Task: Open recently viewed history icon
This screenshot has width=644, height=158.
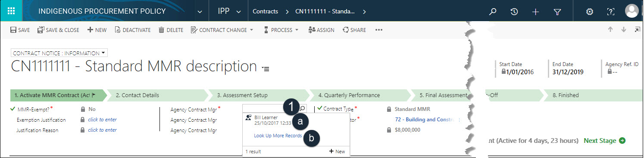Action: (x=514, y=12)
